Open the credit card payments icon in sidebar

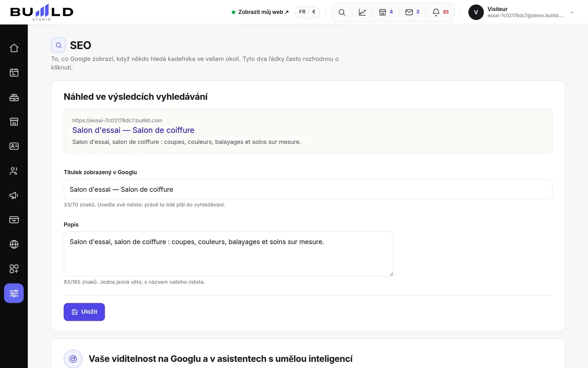pos(14,220)
